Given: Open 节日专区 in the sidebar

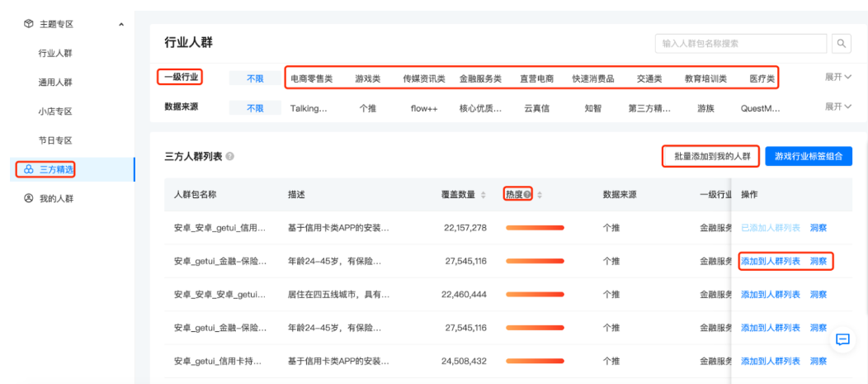Looking at the screenshot, I should [x=55, y=140].
